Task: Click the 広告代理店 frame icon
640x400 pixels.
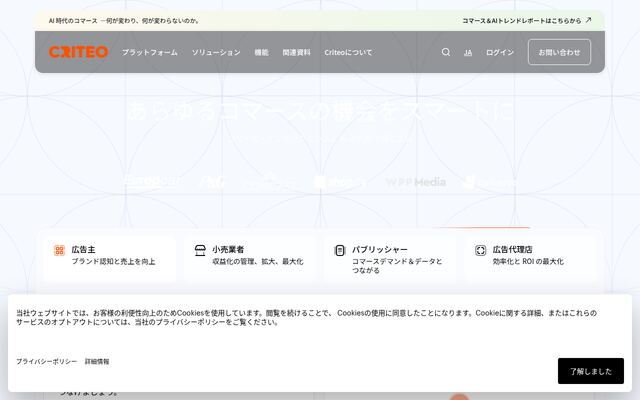Action: click(x=480, y=250)
